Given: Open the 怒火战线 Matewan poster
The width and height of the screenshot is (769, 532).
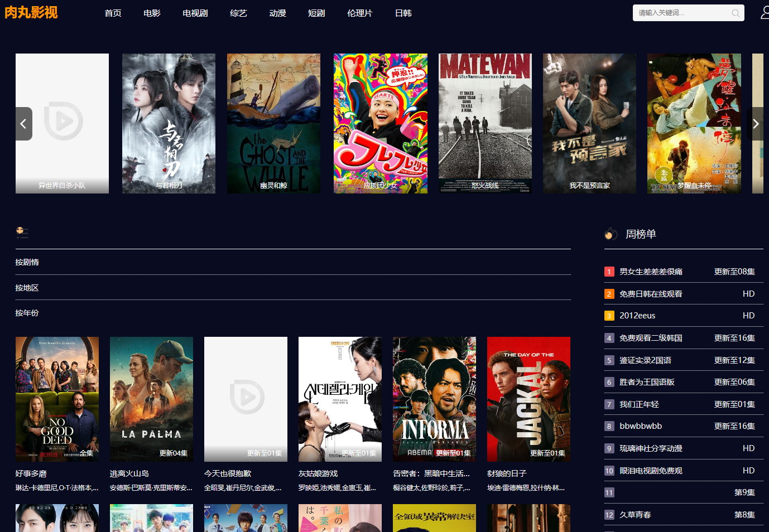Looking at the screenshot, I should [485, 123].
